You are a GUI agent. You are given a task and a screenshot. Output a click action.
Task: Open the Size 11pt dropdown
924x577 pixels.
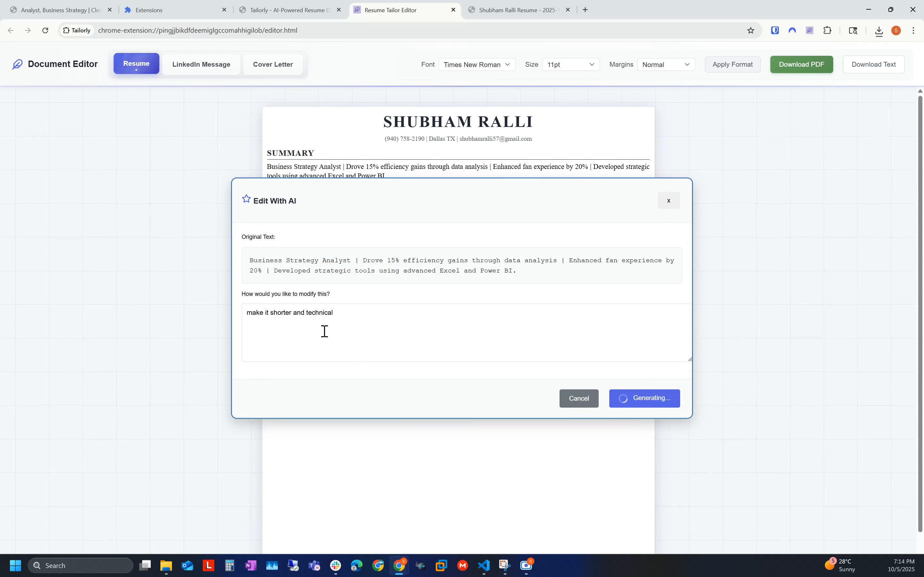coord(571,64)
